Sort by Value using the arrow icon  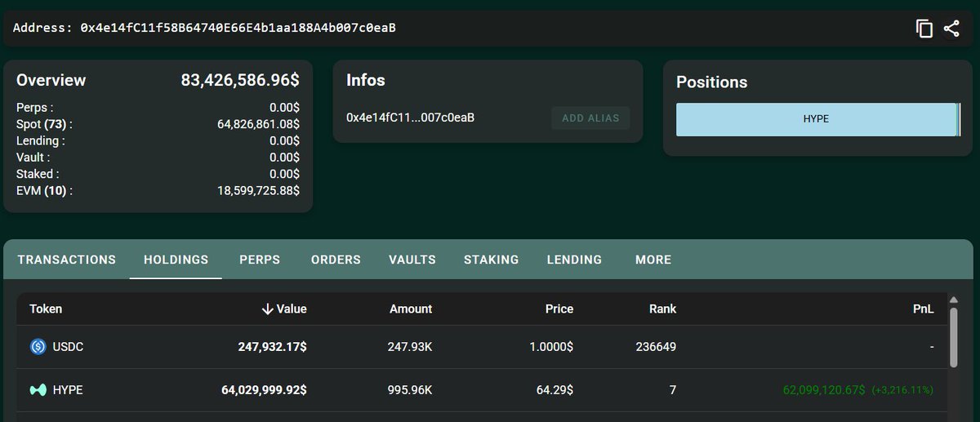267,309
